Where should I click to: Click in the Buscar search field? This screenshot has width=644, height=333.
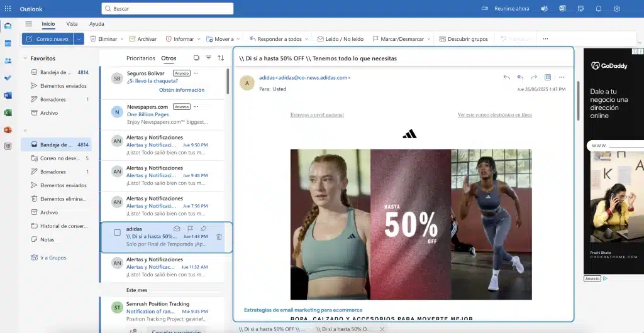[167, 9]
